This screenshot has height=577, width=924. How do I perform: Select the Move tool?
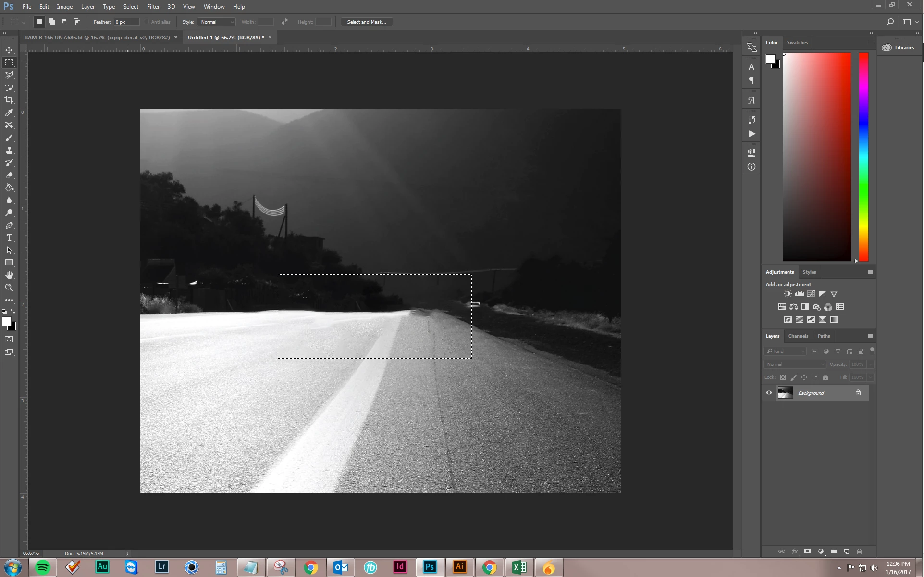click(x=9, y=50)
